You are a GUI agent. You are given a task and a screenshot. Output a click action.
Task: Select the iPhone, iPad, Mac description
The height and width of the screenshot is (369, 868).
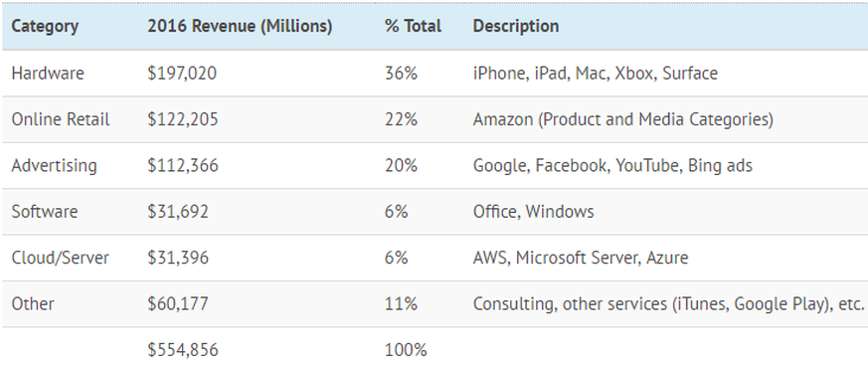point(596,74)
